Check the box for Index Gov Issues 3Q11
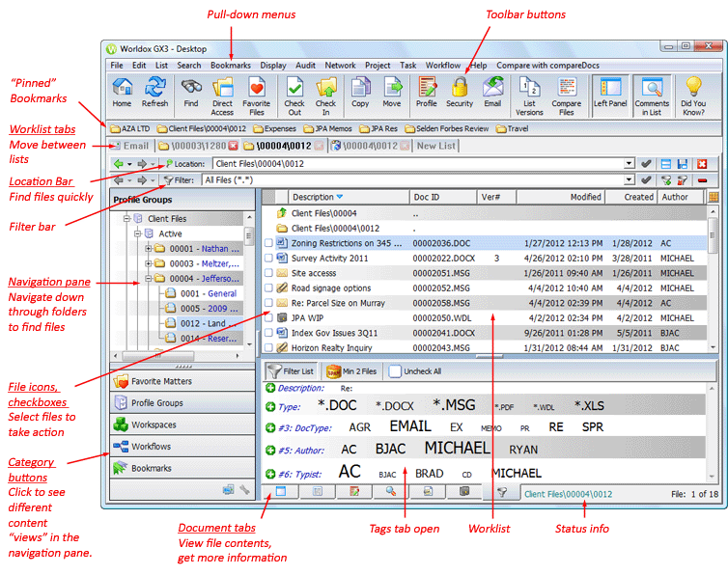Screen dimensions: 728x575 coord(268,333)
